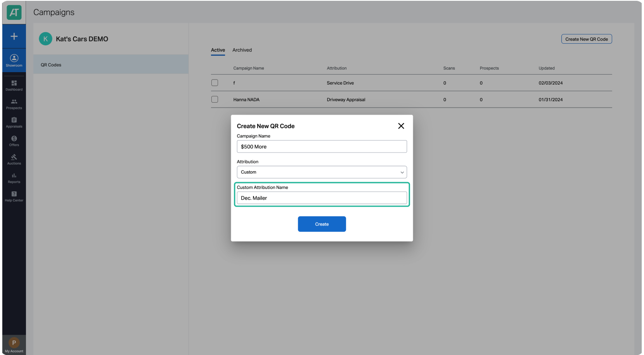The image size is (644, 355).
Task: Click Scans column header
Action: tap(449, 68)
